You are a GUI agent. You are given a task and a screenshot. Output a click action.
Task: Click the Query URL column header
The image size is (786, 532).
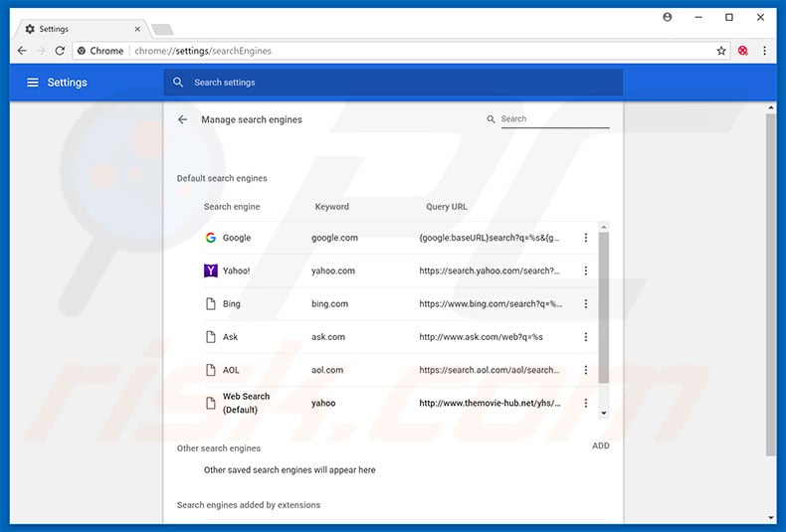pyautogui.click(x=447, y=207)
